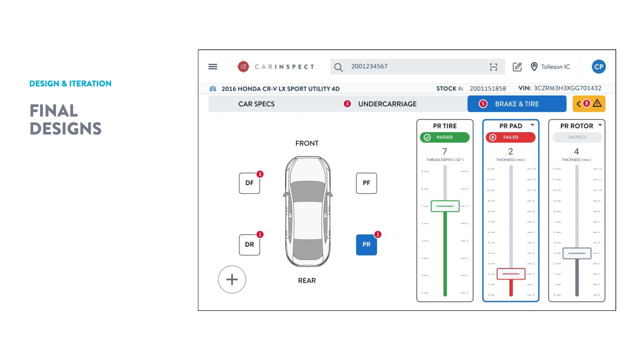Click the VIN 3CZRM3H3XGG701432
The width and height of the screenshot is (644, 351).
(568, 88)
